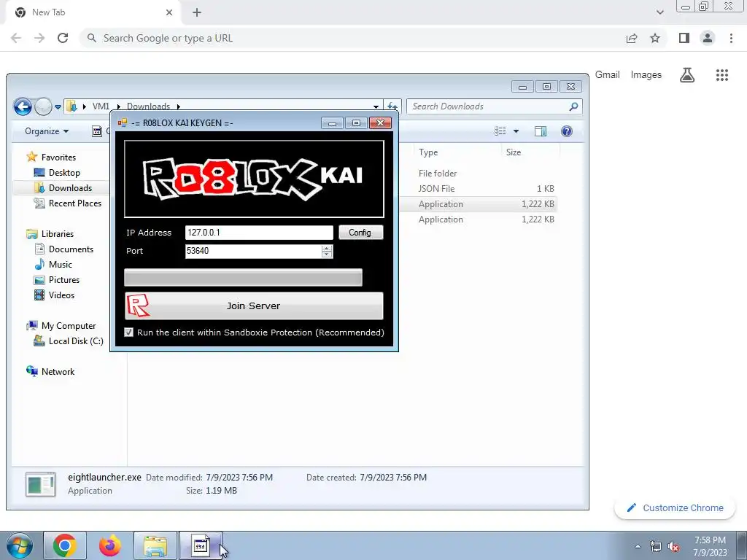Select Favorites in the navigation pane
Viewport: 747px width, 560px height.
coord(58,157)
